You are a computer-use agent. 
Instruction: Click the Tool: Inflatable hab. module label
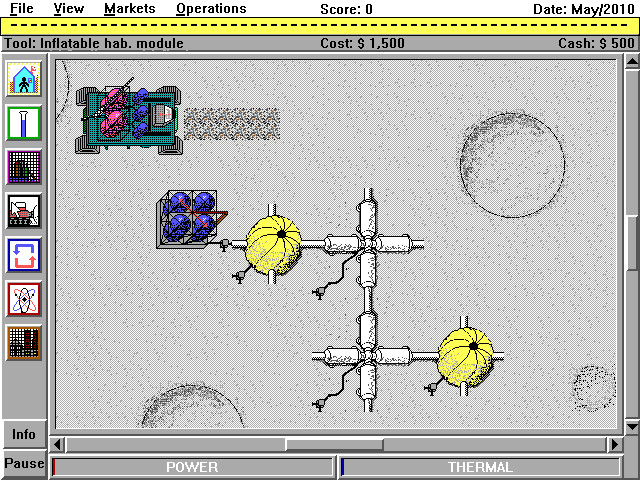(x=94, y=43)
